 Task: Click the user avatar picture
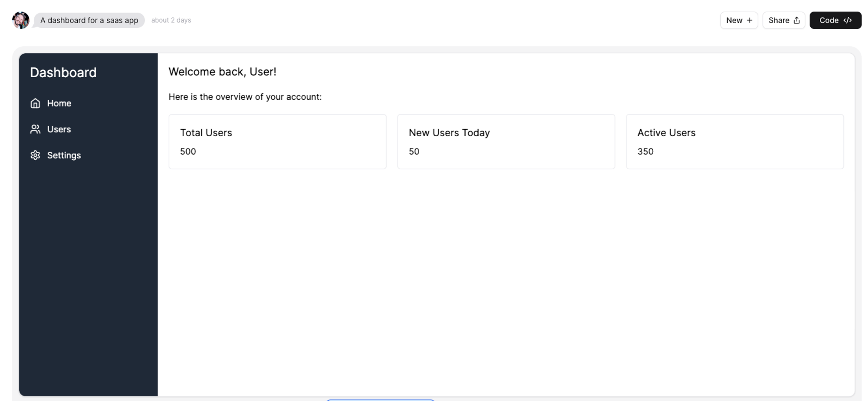21,20
